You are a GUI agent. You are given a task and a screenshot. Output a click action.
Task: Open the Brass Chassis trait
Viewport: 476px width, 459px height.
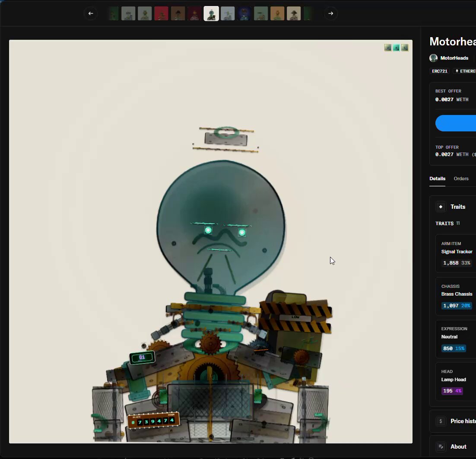(x=456, y=296)
